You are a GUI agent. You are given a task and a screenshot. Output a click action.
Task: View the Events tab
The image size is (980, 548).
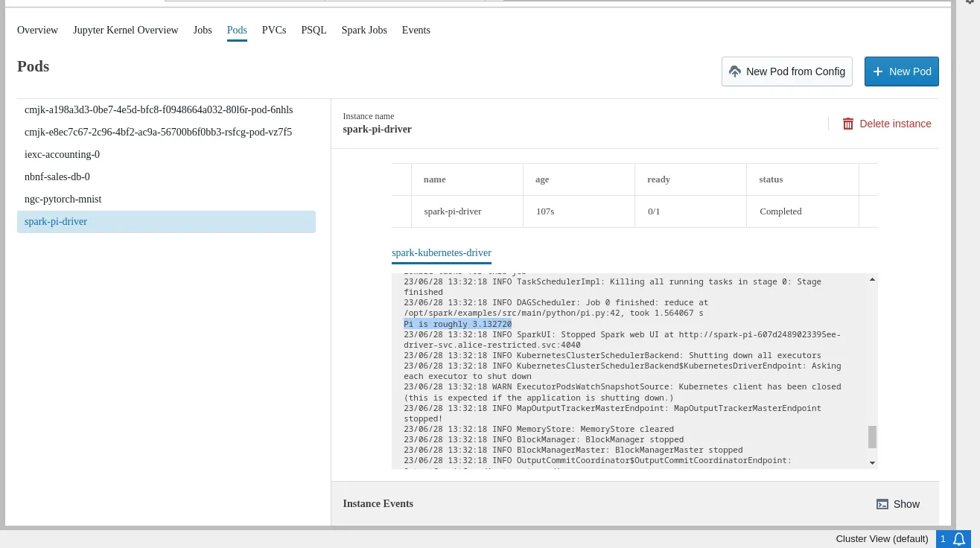pyautogui.click(x=416, y=31)
